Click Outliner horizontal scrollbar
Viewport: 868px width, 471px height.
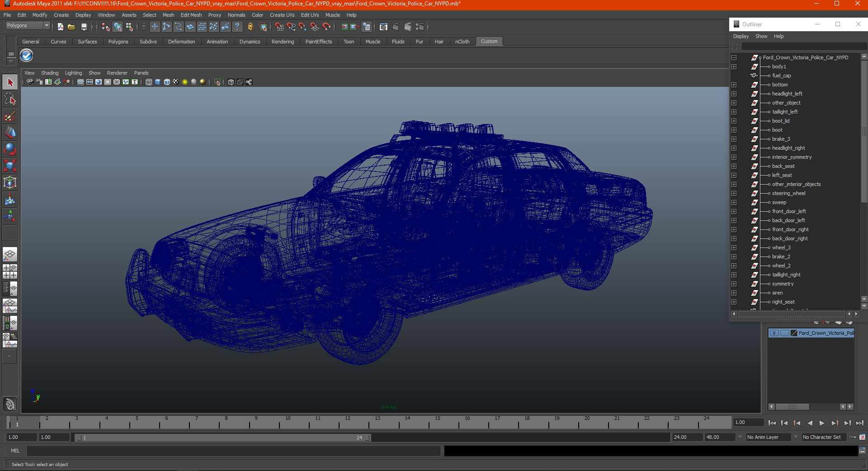click(x=792, y=314)
